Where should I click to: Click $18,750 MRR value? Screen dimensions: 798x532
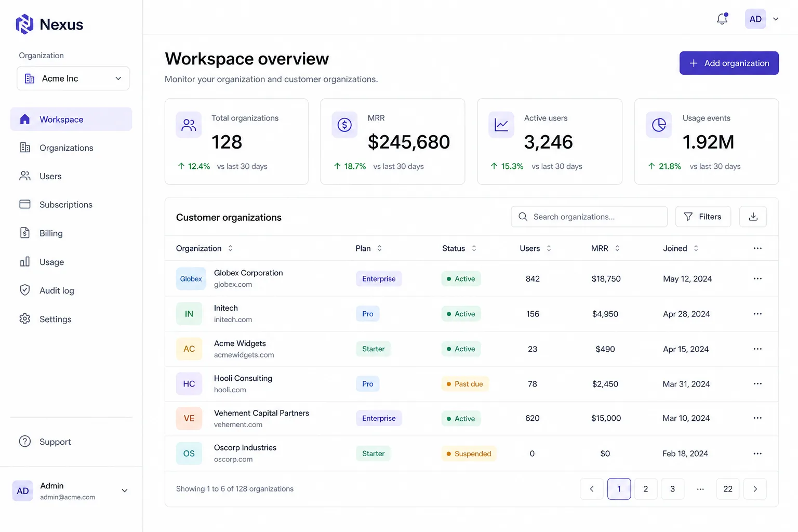click(606, 278)
